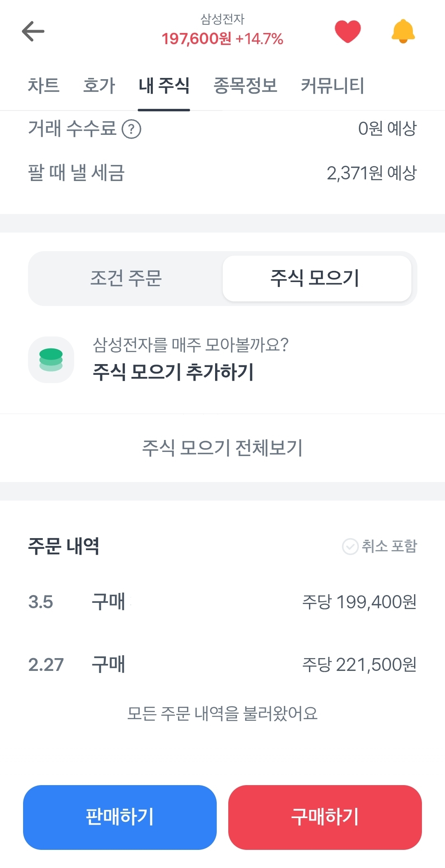Switch to the 호가 tab
This screenshot has width=445, height=868.
click(x=99, y=86)
